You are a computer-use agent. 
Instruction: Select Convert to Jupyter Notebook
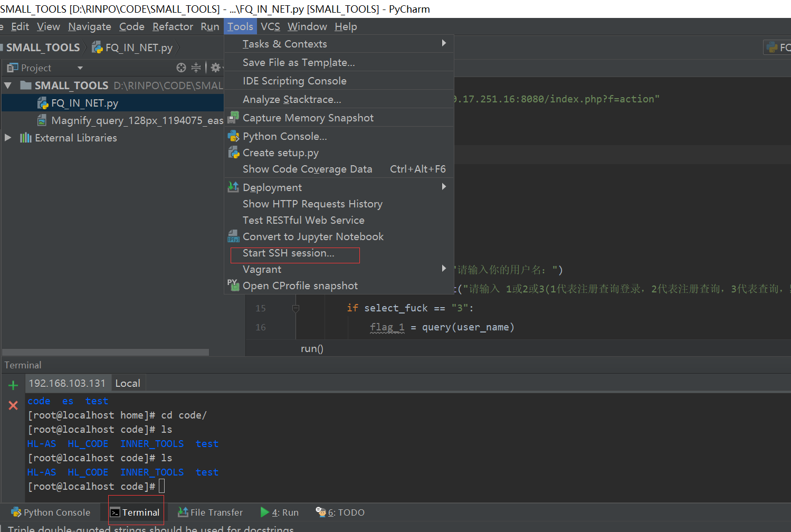[x=313, y=236]
